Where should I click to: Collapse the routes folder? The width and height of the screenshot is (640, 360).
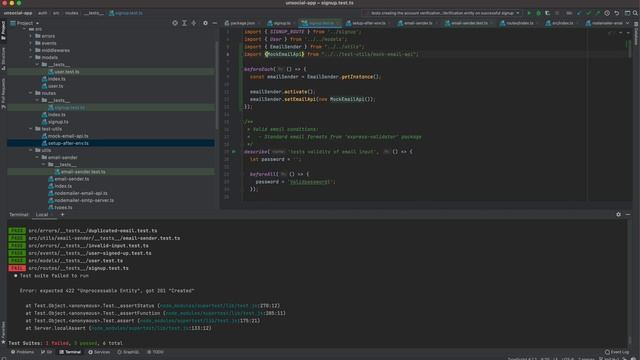pos(31,93)
